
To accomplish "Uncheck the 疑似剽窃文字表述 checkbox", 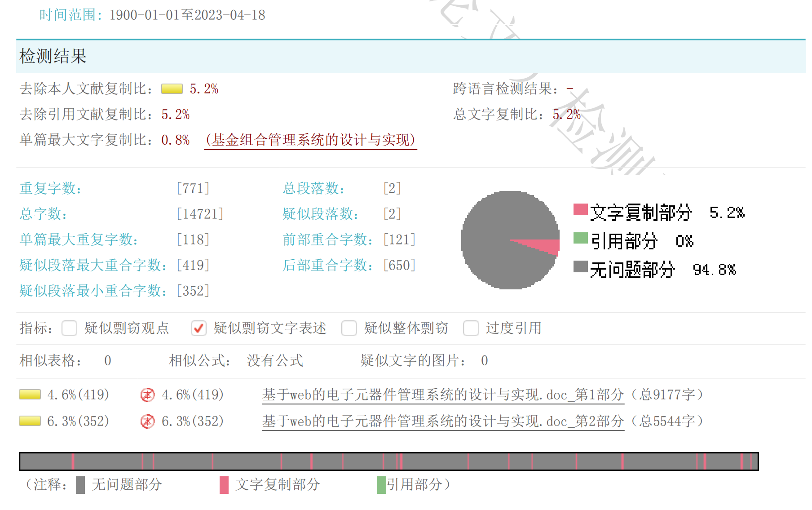I will pyautogui.click(x=199, y=328).
